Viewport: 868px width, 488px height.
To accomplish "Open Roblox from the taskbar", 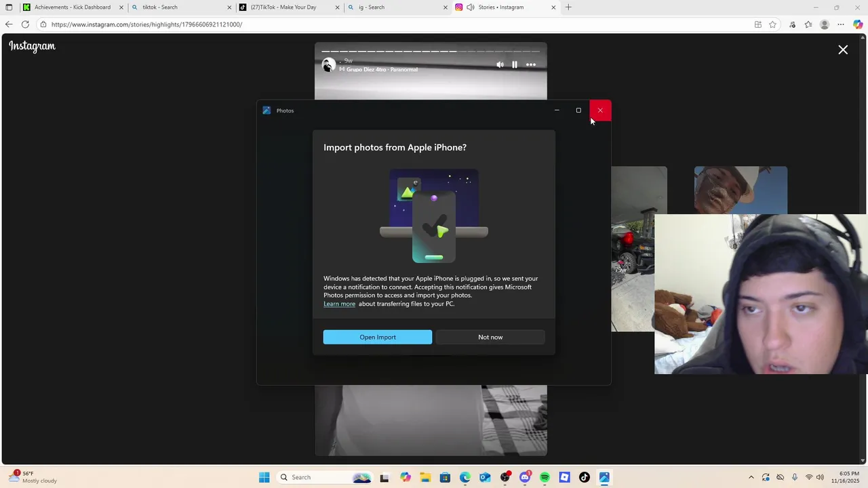I will click(565, 477).
